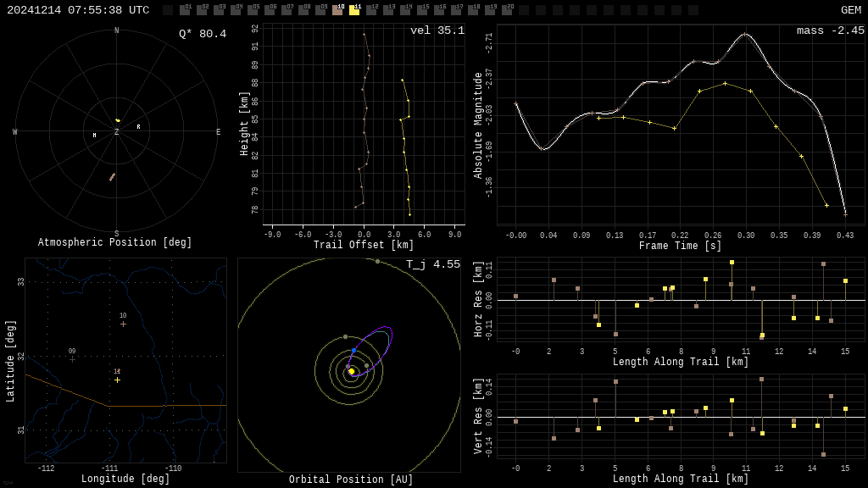
Task: Click the GEM shower label
Action: pyautogui.click(x=850, y=10)
